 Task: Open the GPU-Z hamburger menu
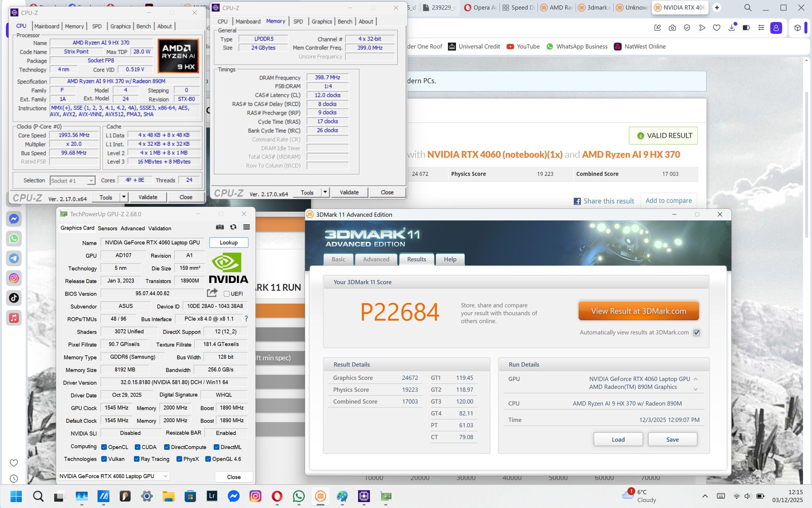click(x=246, y=227)
